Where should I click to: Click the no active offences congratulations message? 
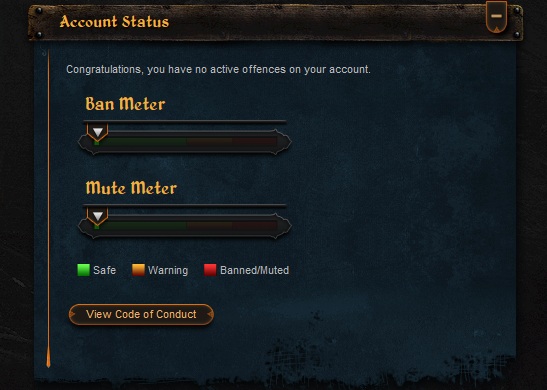pos(218,69)
